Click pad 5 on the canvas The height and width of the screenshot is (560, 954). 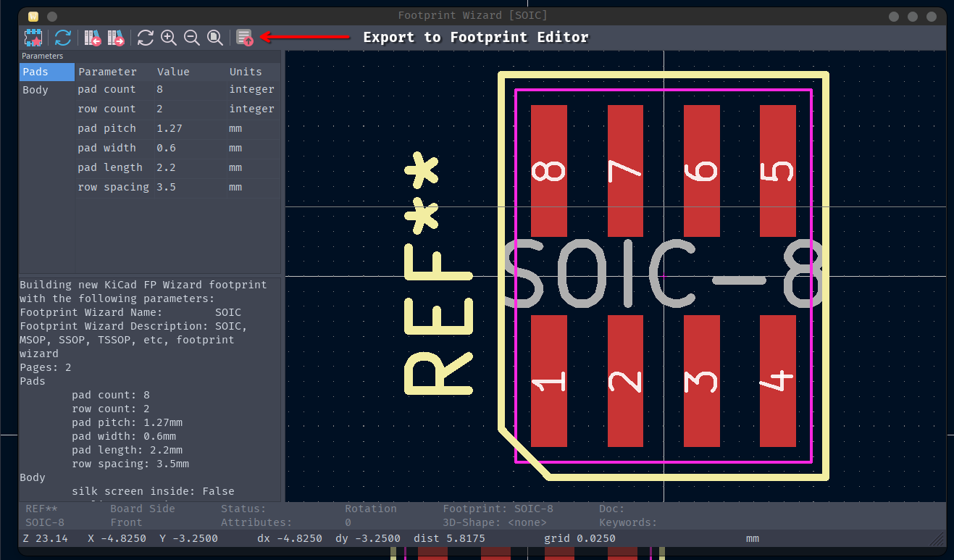coord(778,171)
